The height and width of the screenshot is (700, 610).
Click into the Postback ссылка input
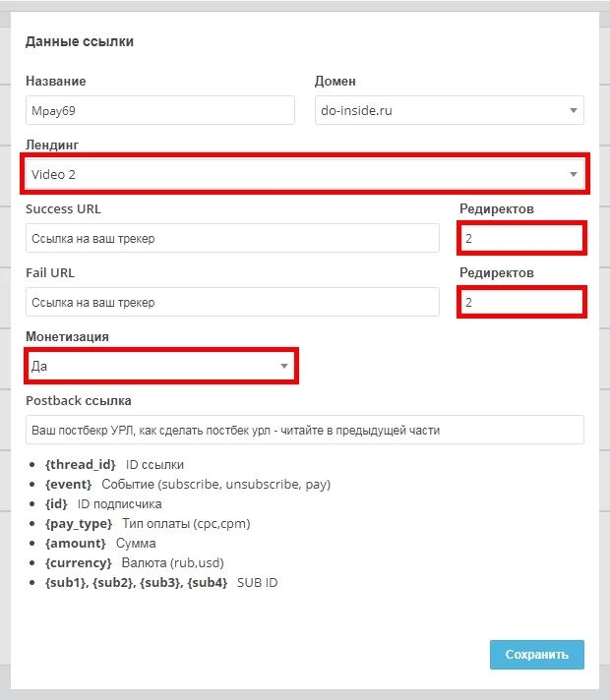305,430
